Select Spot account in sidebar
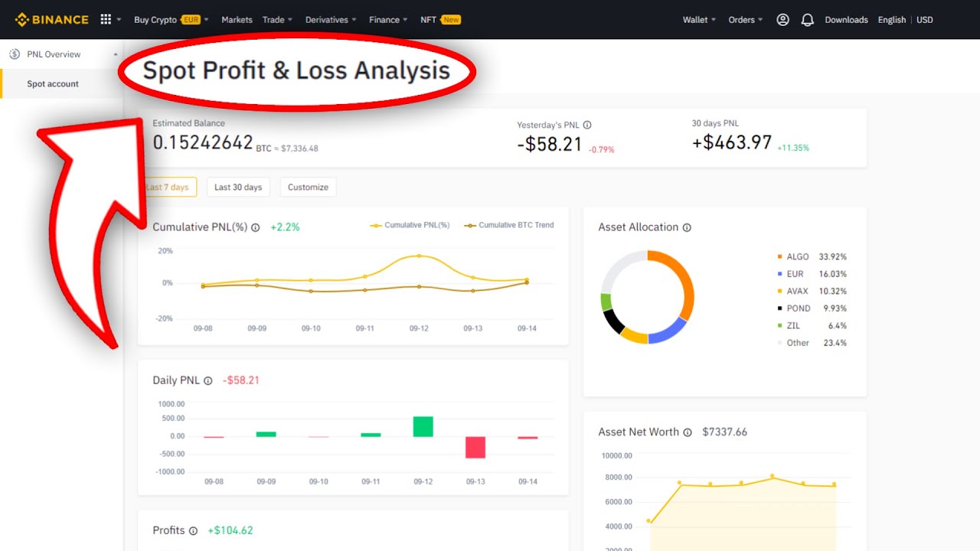980x551 pixels. (x=53, y=84)
